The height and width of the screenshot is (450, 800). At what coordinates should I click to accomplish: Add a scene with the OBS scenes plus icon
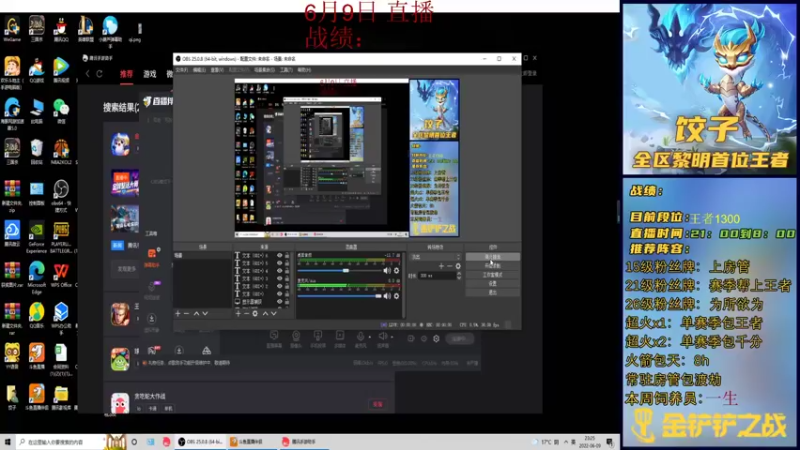coord(178,313)
